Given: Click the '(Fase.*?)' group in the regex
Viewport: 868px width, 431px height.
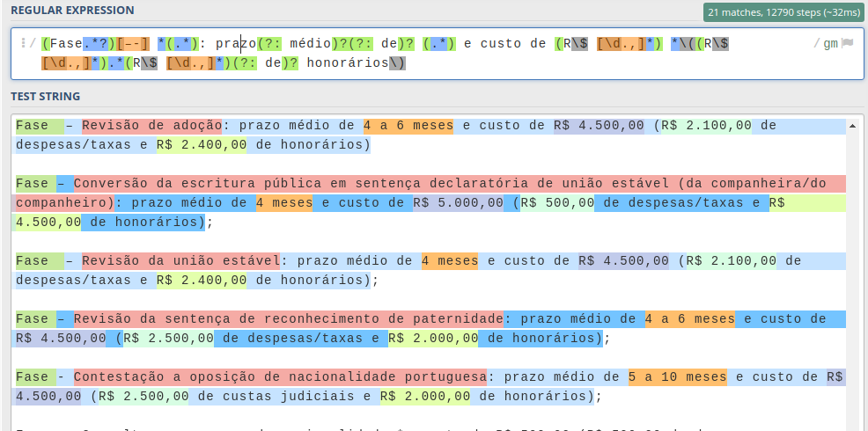Looking at the screenshot, I should pyautogui.click(x=79, y=44).
